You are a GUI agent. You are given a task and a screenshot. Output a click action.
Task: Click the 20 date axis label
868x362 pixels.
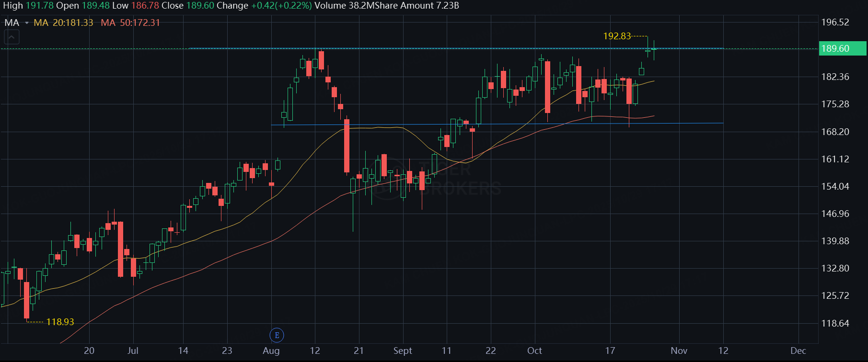(89, 351)
